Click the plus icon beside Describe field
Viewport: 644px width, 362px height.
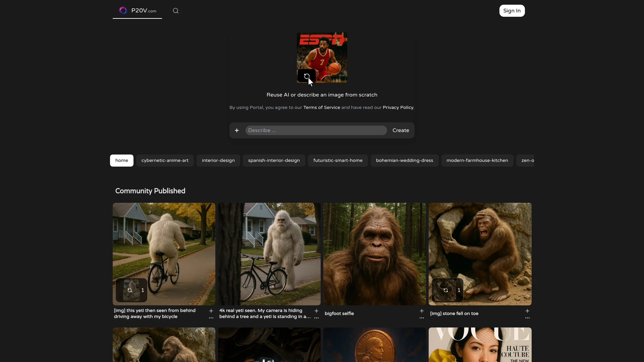(237, 130)
